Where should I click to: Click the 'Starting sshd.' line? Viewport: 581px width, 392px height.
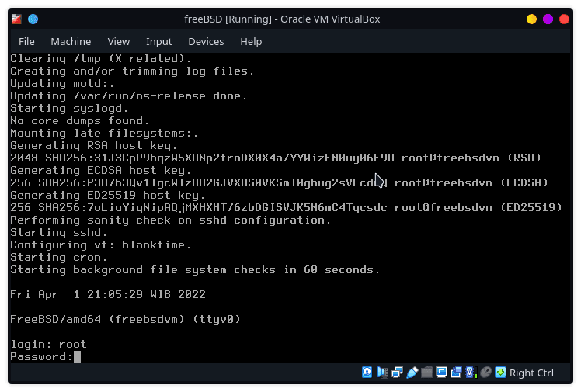[58, 232]
